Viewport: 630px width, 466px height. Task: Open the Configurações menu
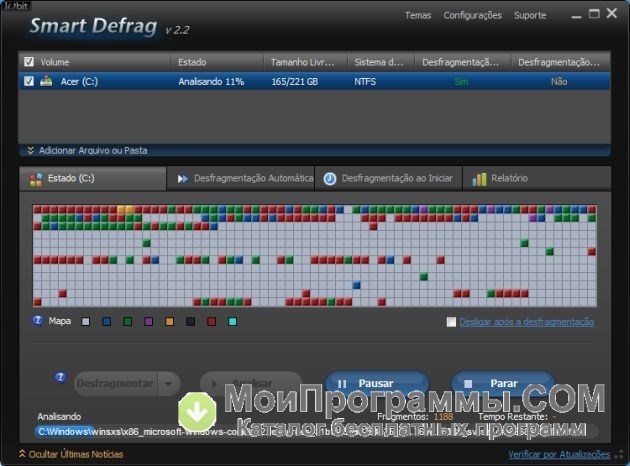pos(472,15)
